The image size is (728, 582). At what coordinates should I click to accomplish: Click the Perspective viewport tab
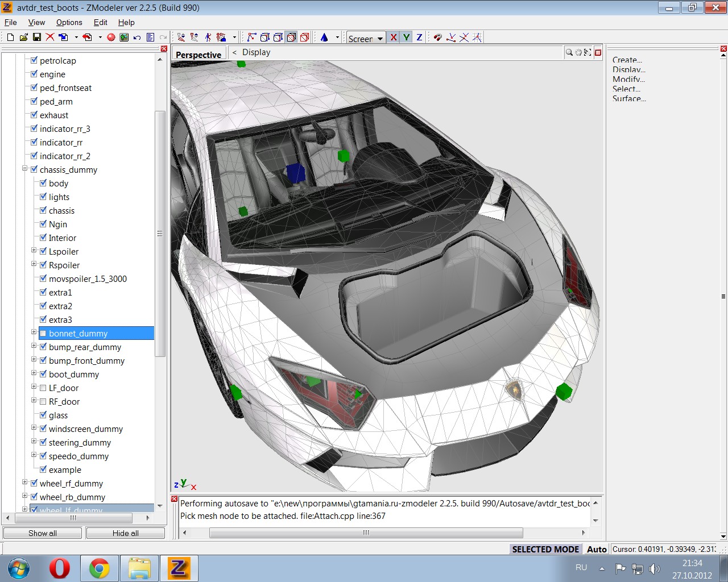pos(198,55)
